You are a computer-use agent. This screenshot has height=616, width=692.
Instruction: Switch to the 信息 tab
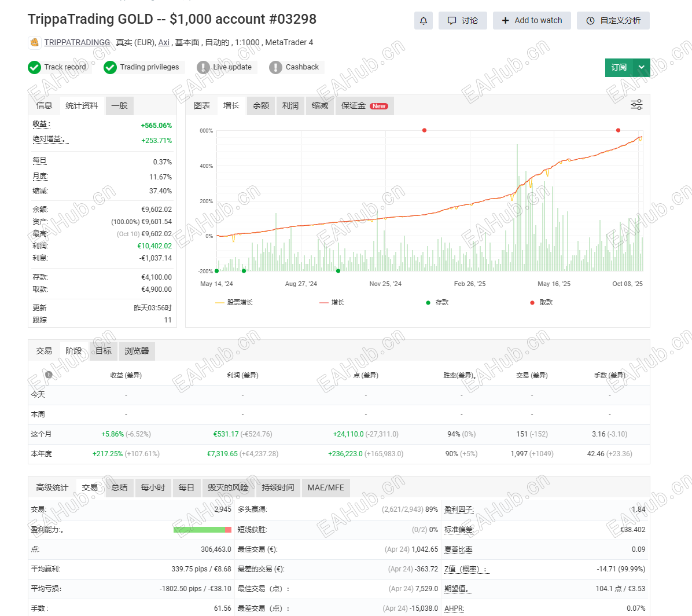[x=44, y=105]
